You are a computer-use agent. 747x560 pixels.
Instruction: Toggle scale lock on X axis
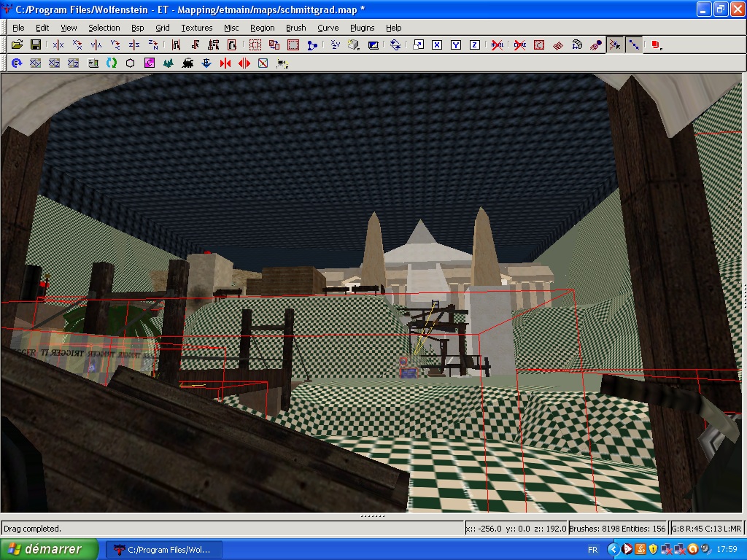click(437, 44)
